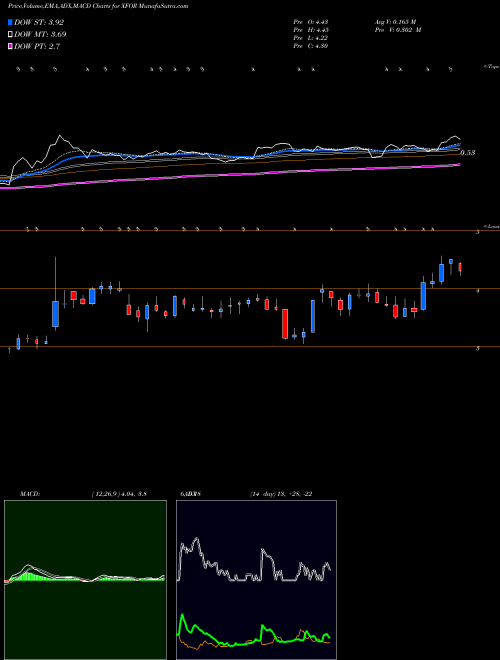Click the 'Pre L: 4.22' low value
Image resolution: width=500 pixels, height=660 pixels.
[x=311, y=38]
